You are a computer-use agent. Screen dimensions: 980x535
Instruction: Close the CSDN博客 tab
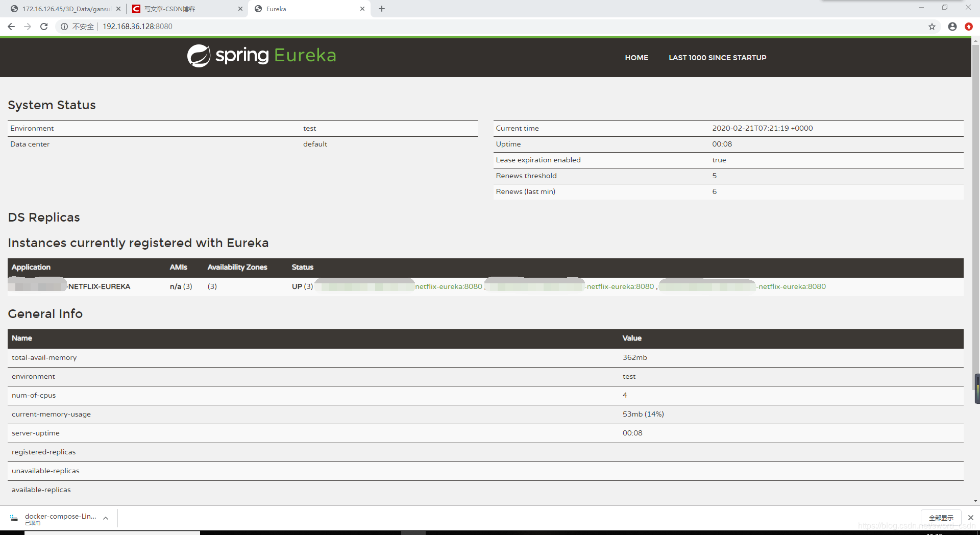[240, 9]
